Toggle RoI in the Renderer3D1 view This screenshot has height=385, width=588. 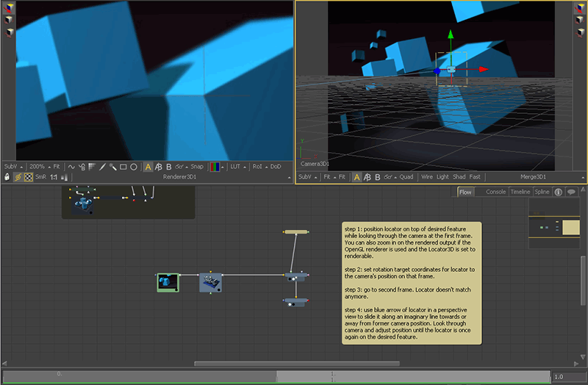257,167
